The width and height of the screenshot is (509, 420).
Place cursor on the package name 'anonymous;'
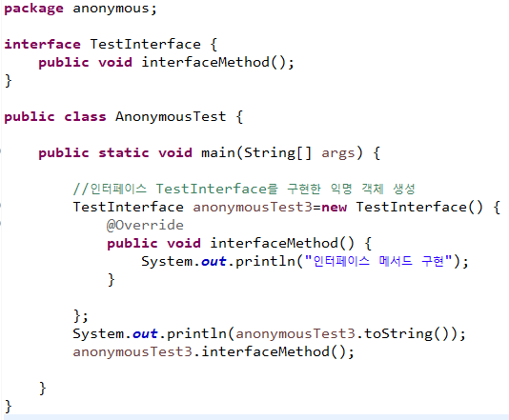click(x=115, y=9)
